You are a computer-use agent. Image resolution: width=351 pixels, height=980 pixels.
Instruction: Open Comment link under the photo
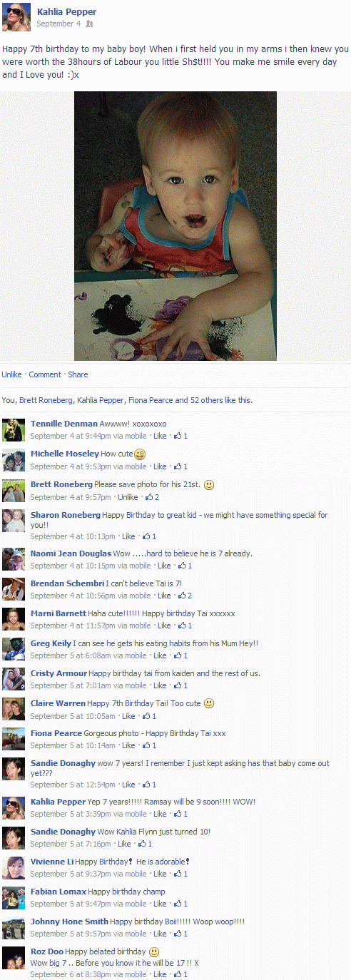tap(45, 374)
